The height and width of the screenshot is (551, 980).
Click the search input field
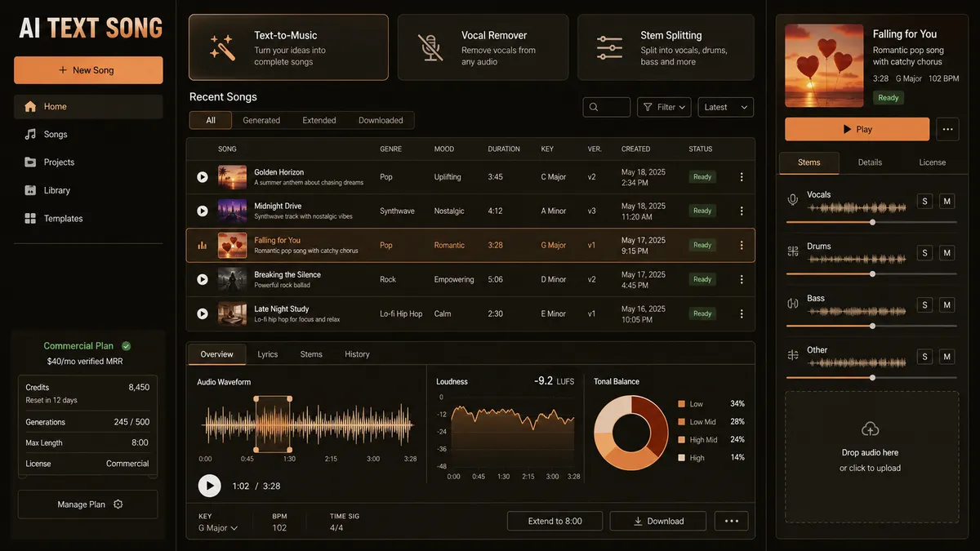607,107
